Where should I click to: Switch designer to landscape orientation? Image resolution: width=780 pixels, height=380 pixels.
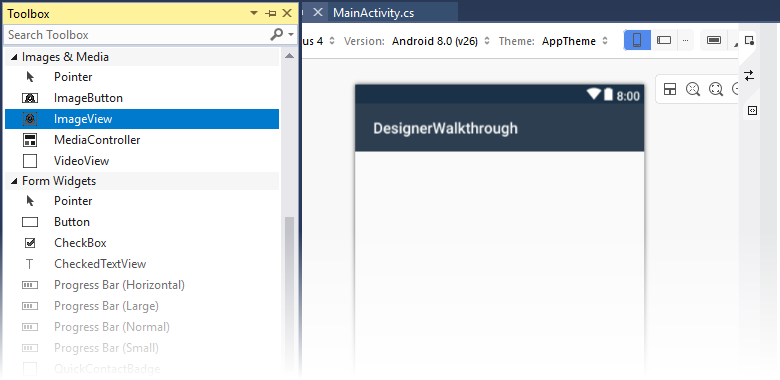tap(664, 40)
